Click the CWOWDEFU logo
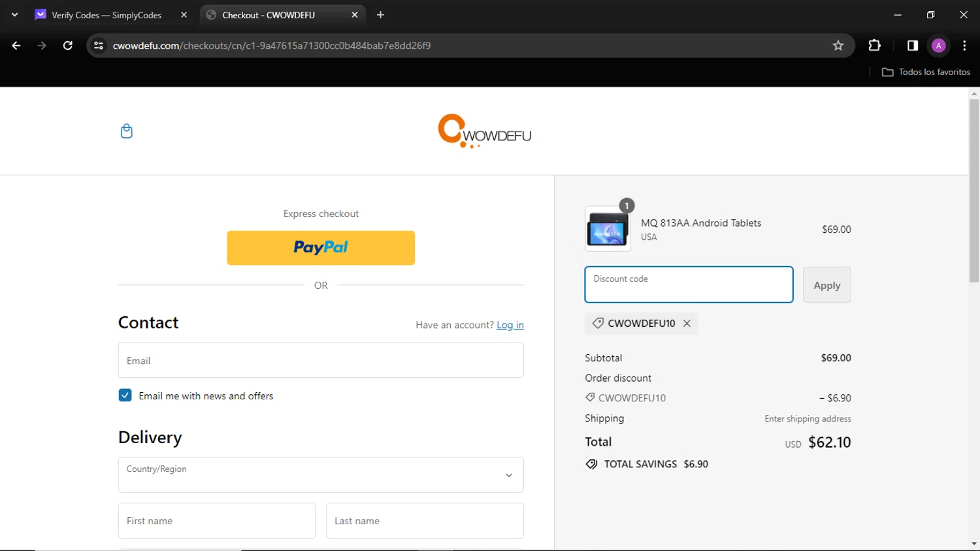The image size is (980, 551). tap(484, 131)
